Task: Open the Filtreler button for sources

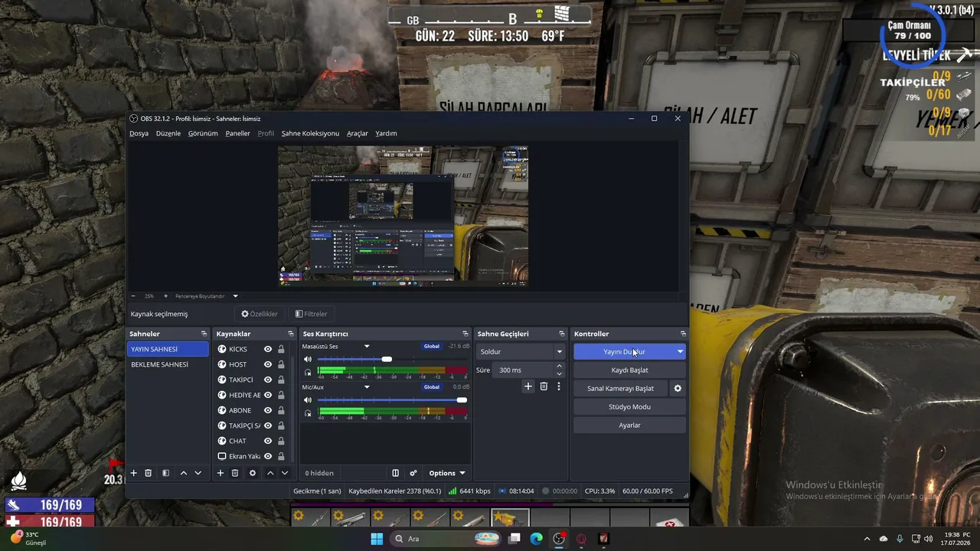Action: 311,314
